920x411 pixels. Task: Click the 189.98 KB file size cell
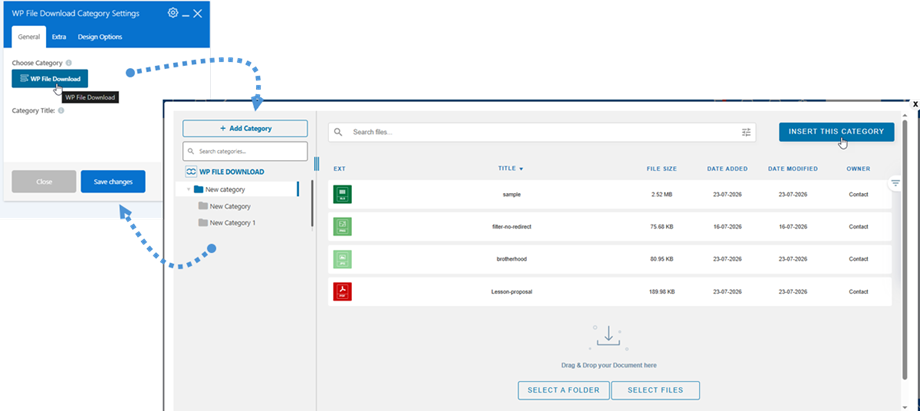[662, 291]
